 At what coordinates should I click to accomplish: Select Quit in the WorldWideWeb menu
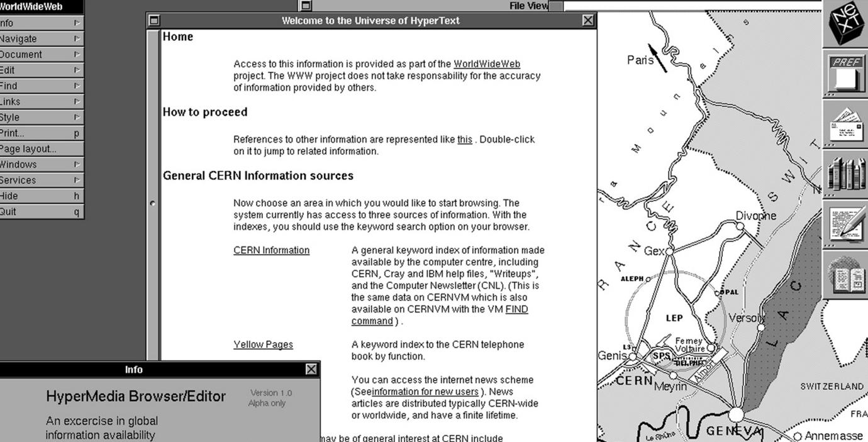41,211
